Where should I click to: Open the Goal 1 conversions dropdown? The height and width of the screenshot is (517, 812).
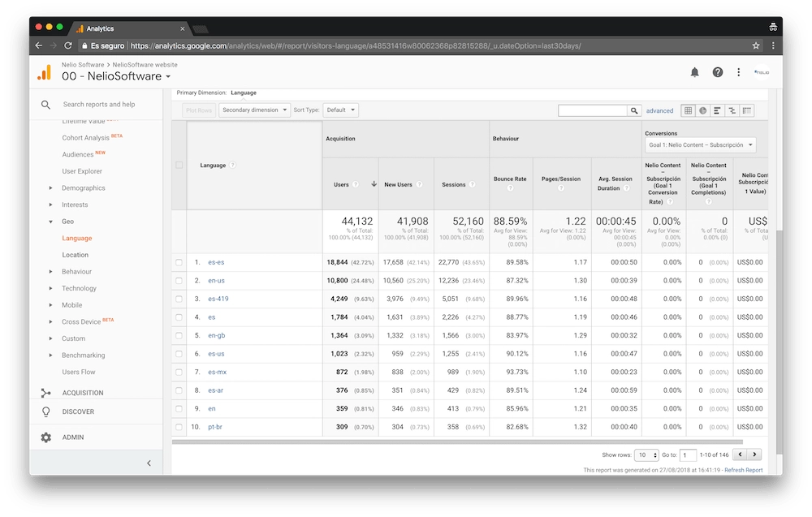pos(700,145)
